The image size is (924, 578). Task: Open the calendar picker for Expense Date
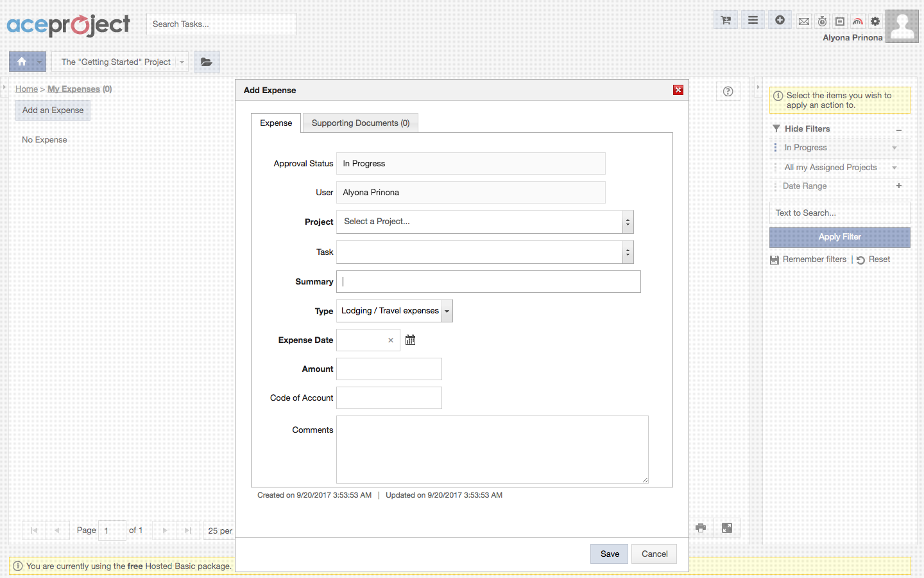410,340
